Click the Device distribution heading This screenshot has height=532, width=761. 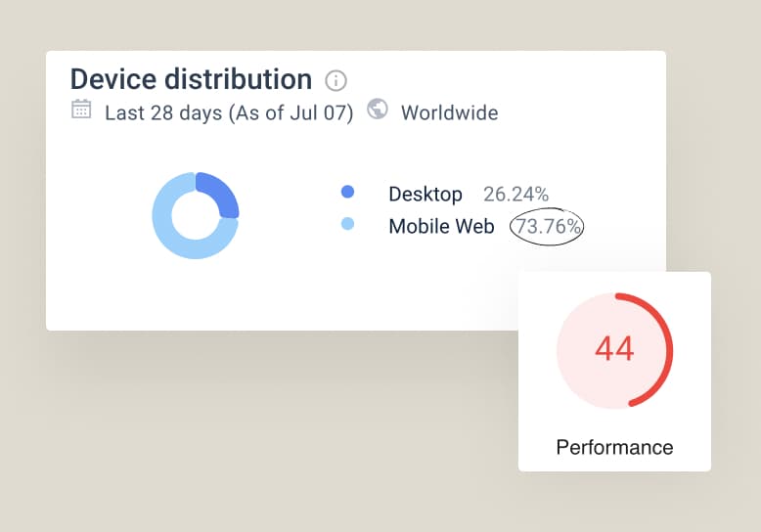click(191, 79)
